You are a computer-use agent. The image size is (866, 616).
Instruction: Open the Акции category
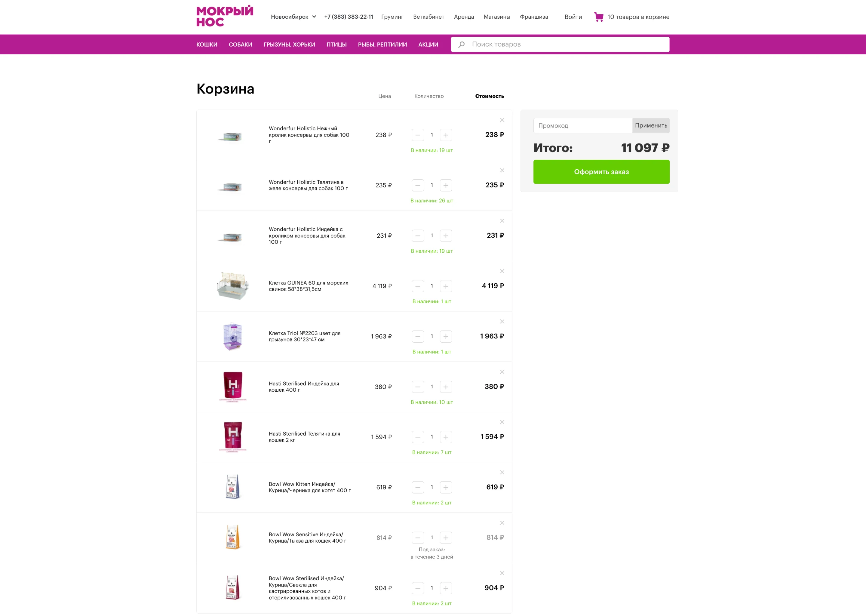[x=428, y=45]
